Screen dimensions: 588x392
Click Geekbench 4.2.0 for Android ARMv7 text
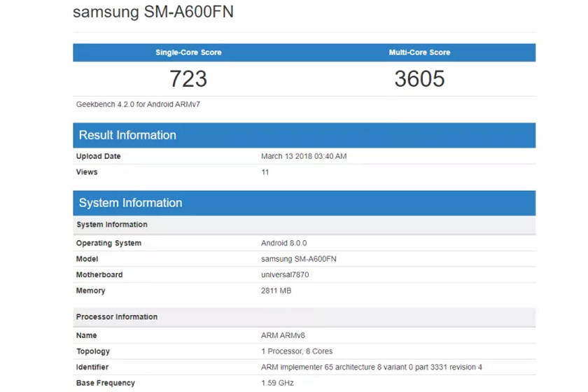138,104
